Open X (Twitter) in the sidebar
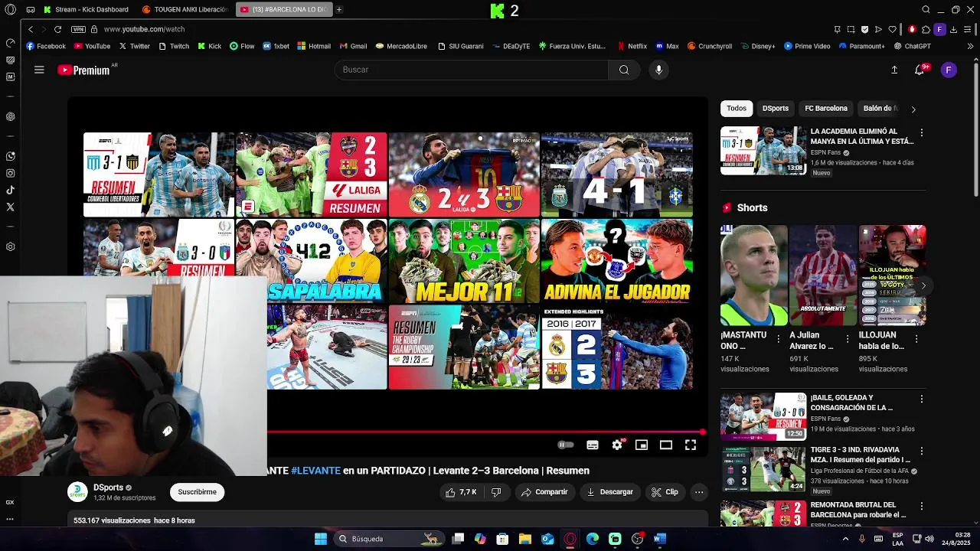This screenshot has height=551, width=980. (10, 207)
